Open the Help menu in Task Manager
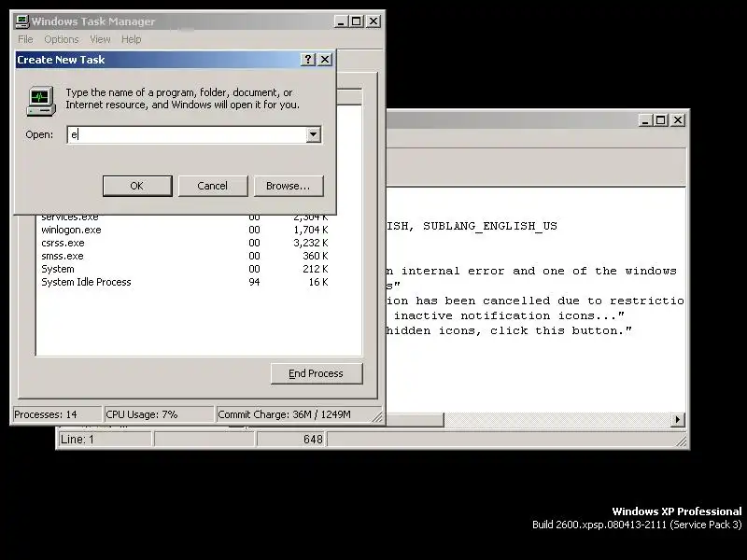Viewport: 747px width, 560px height. point(131,39)
